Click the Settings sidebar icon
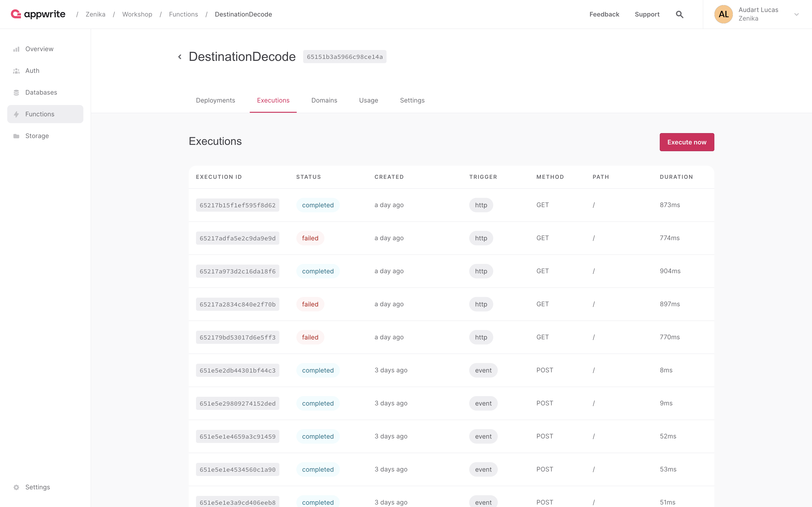 16,487
